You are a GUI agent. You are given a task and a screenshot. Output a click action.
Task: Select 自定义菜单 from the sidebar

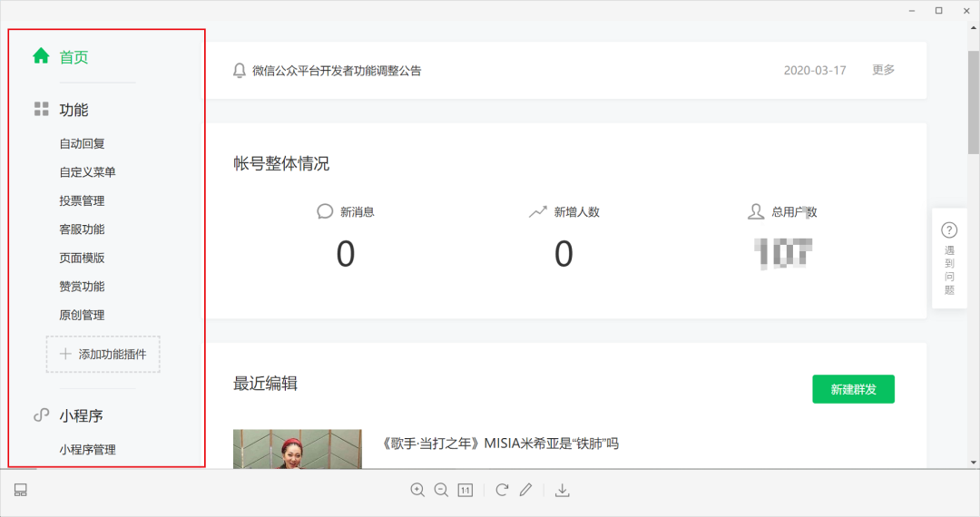(87, 172)
